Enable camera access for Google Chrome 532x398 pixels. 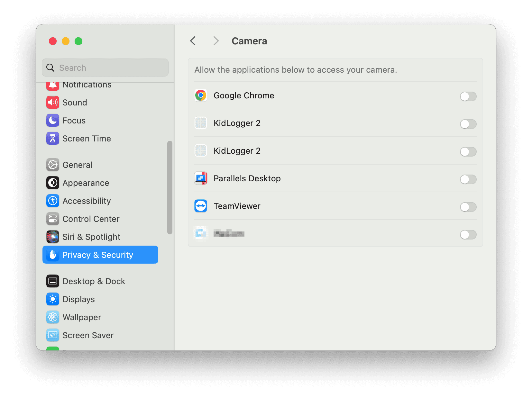tap(468, 96)
